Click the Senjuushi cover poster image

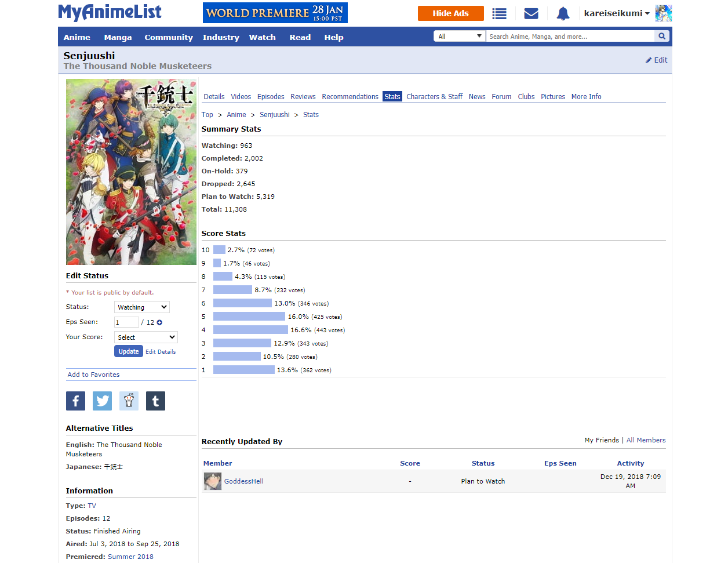click(131, 172)
